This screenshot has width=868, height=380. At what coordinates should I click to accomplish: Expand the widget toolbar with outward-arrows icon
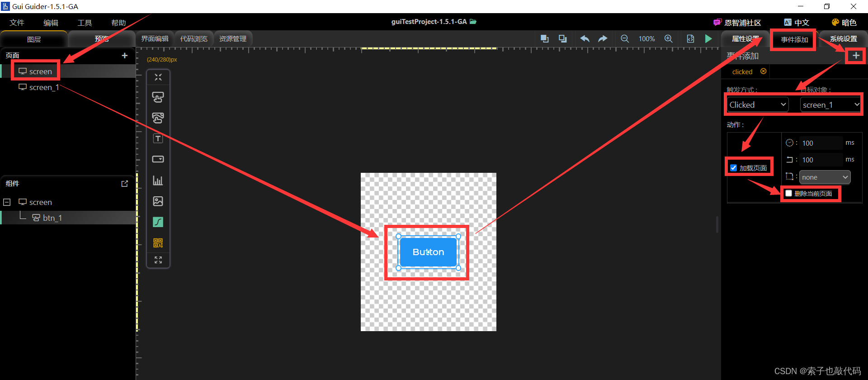(x=158, y=260)
